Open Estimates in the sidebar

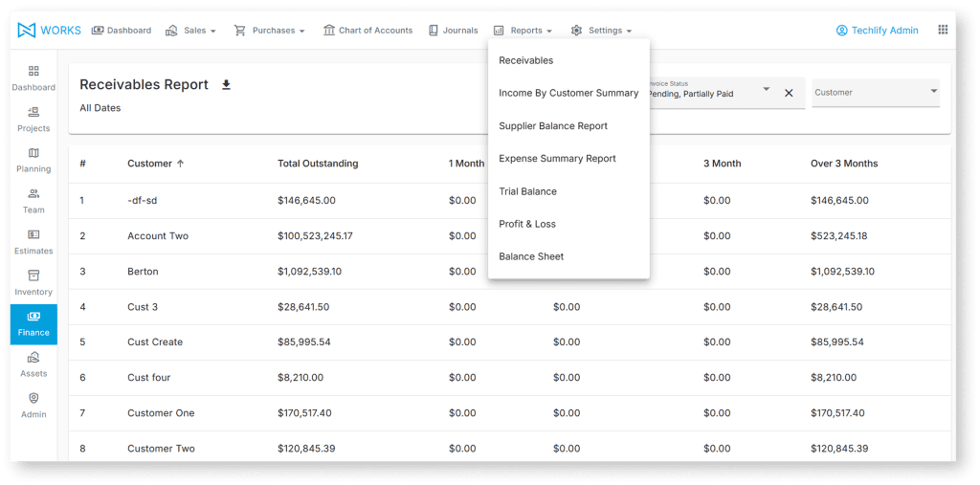[x=33, y=242]
